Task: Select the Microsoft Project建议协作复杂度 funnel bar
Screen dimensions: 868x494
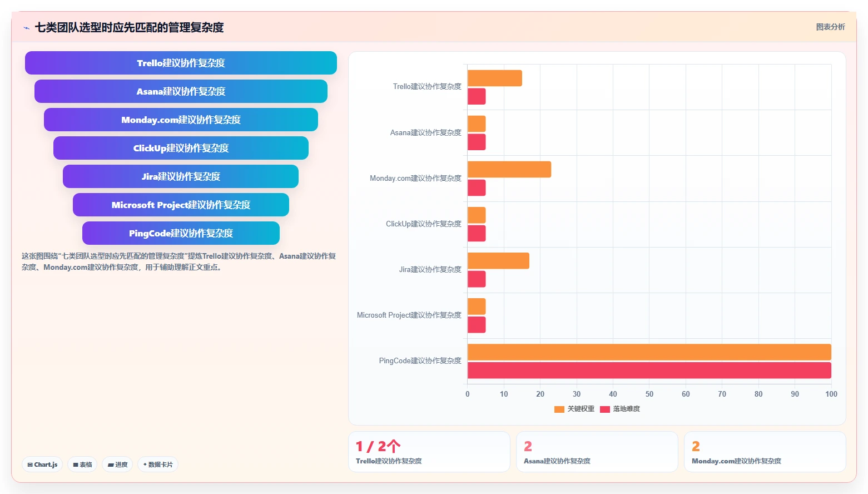Action: [x=181, y=205]
